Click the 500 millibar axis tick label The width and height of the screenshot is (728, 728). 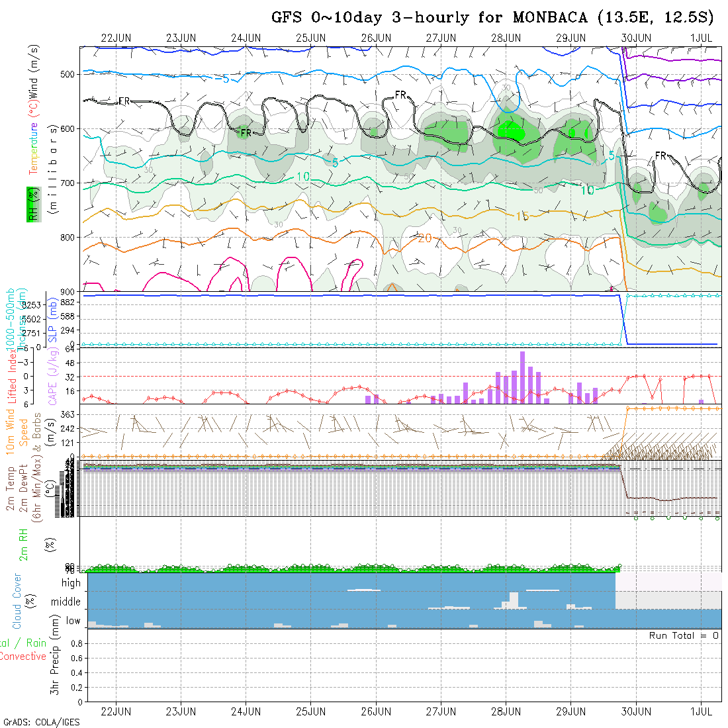[x=69, y=74]
